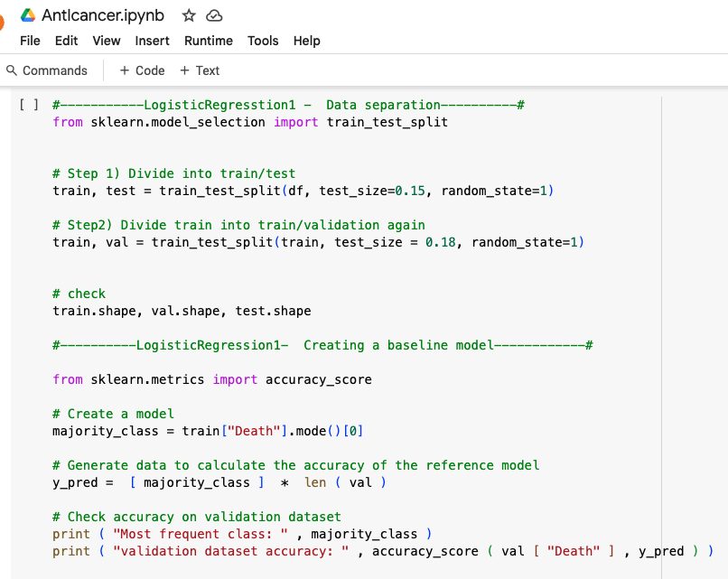This screenshot has height=579, width=728.
Task: Place cursor in train.shape, val.shape, test.shape line
Action: (x=181, y=311)
